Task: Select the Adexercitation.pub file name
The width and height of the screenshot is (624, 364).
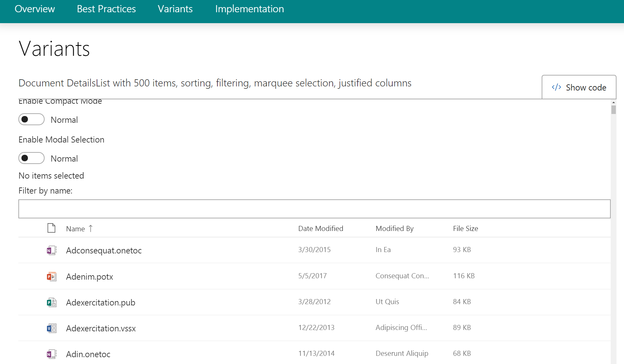Action: click(101, 302)
